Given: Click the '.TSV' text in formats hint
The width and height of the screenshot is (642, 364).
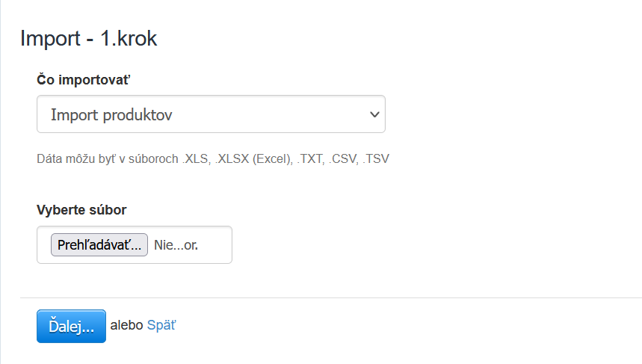Looking at the screenshot, I should (x=376, y=159).
